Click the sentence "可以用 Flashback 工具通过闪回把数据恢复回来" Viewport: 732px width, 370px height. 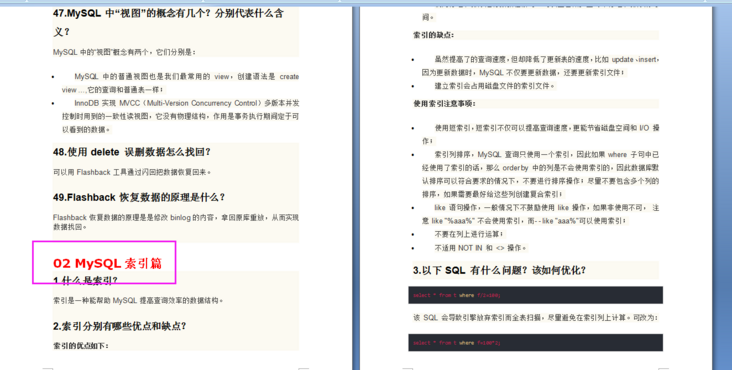click(x=132, y=172)
